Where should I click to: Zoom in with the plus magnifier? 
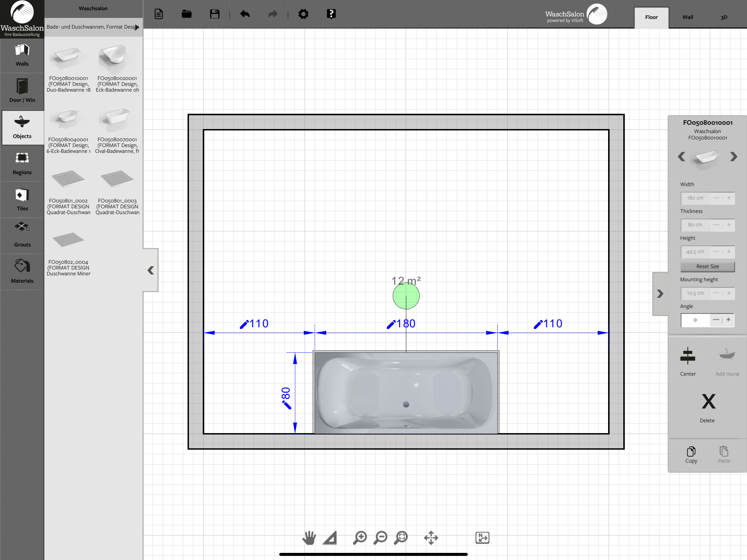pyautogui.click(x=360, y=537)
